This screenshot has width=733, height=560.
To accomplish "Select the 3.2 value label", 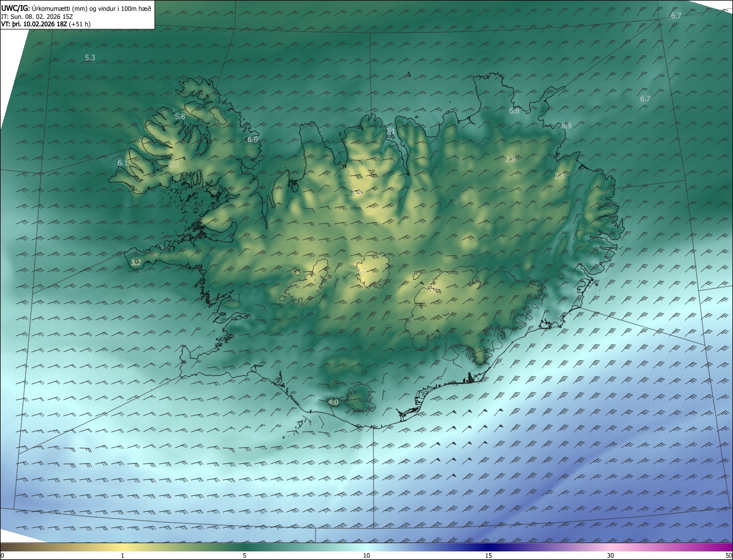I will (x=136, y=263).
